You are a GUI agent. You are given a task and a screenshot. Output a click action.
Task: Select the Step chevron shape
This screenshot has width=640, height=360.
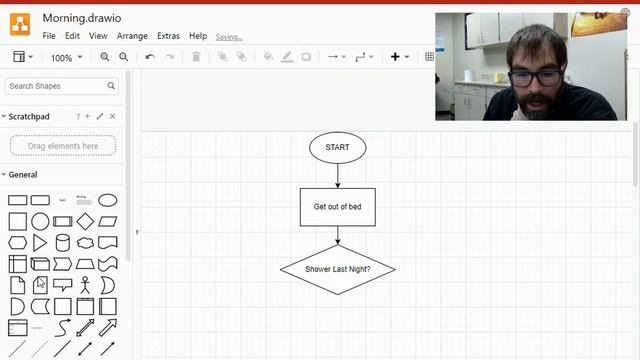(x=63, y=264)
